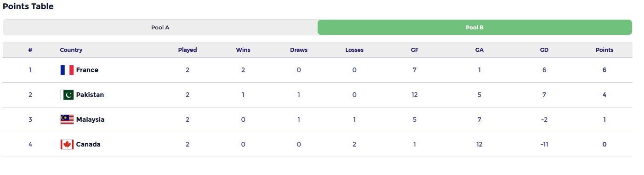The width and height of the screenshot is (644, 175).
Task: Click the Malaysia country name
Action: click(90, 119)
